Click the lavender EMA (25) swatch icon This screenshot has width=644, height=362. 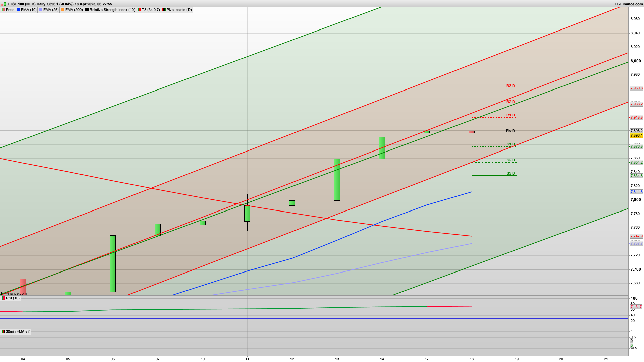click(41, 10)
